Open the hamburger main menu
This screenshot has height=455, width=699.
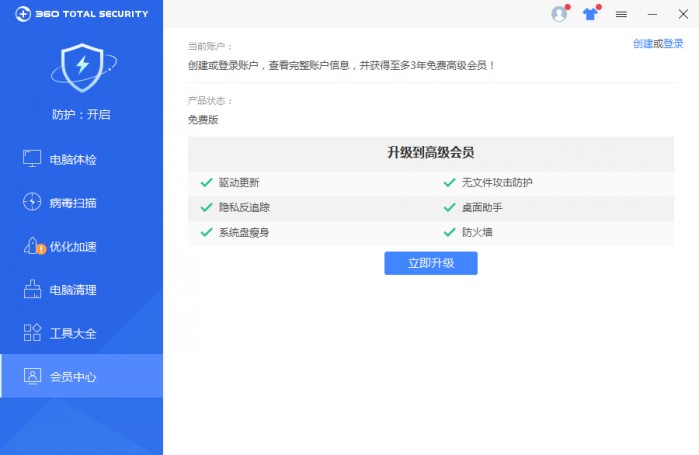[x=621, y=14]
